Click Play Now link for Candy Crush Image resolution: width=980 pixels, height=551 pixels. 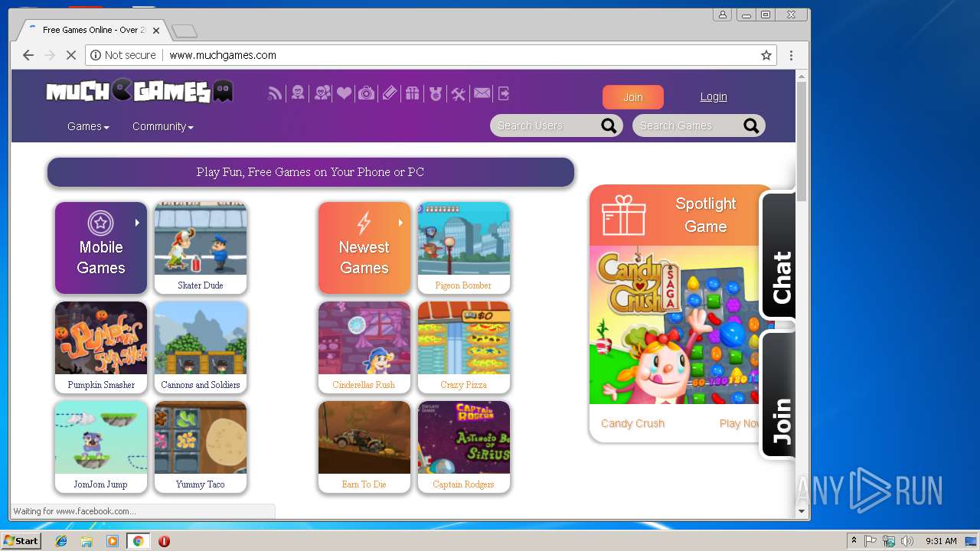pos(740,423)
